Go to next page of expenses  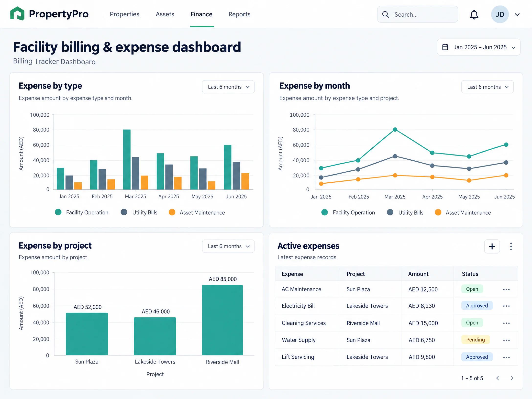click(512, 378)
